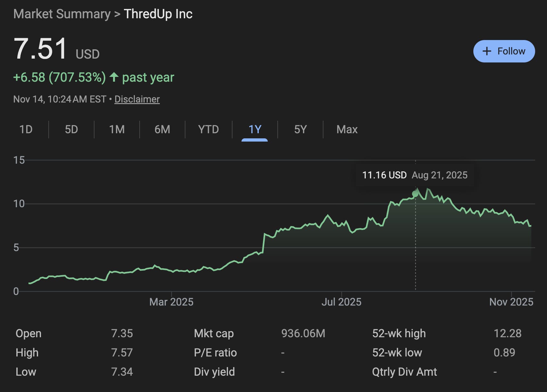The width and height of the screenshot is (547, 392).
Task: Click the 52-wk high label
Action: (x=399, y=333)
